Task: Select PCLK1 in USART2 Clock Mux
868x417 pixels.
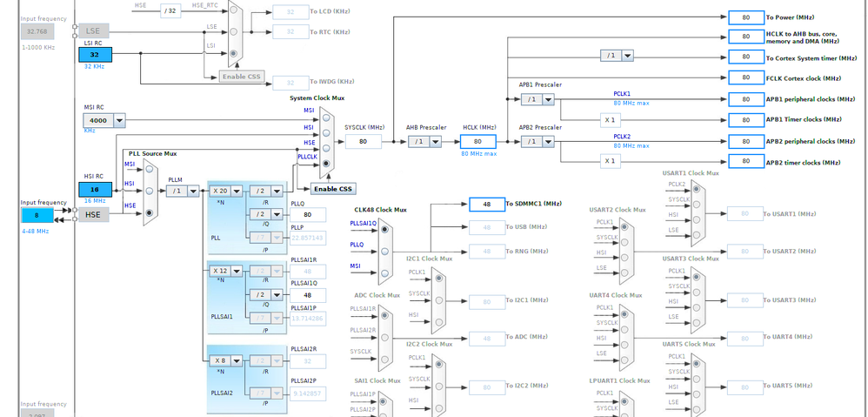Action: click(624, 228)
